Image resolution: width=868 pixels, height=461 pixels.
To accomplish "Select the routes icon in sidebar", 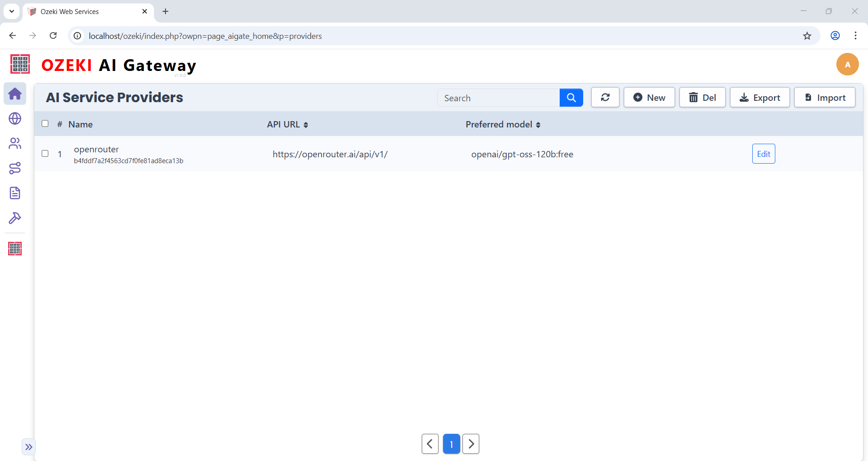I will point(15,168).
